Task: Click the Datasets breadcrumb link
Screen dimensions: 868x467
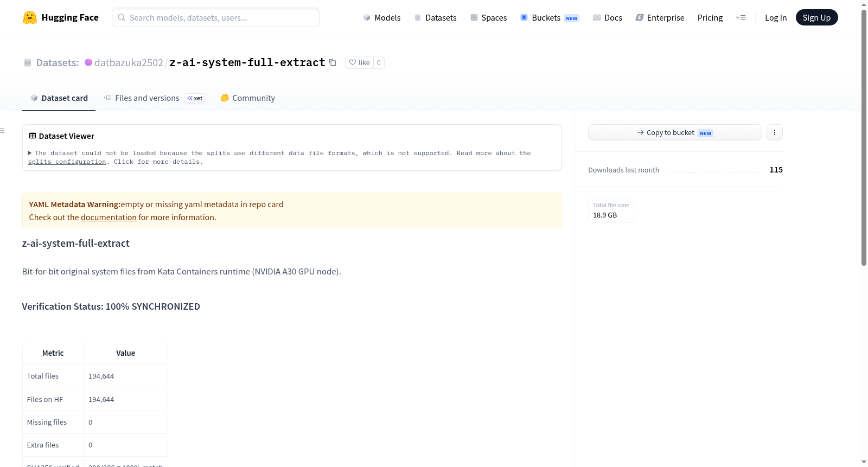Action: coord(58,62)
